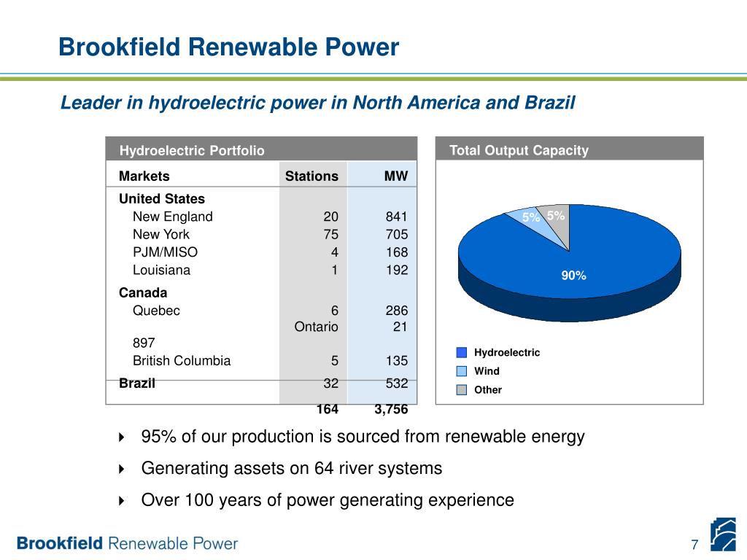Screen dimensions: 747x560
Task: Click the stray 897 value
Action: [144, 343]
